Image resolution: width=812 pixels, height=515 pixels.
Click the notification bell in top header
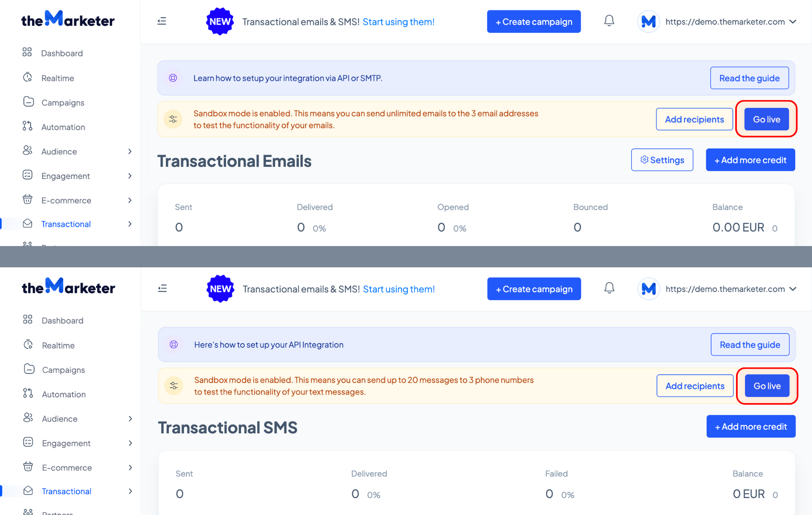point(609,21)
